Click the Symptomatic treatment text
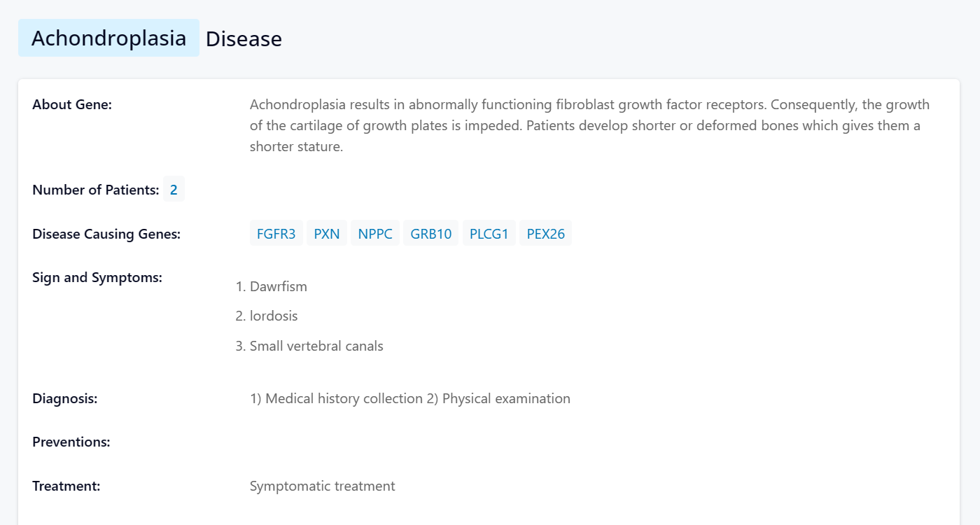Screen dimensions: 980x525 click(x=322, y=486)
